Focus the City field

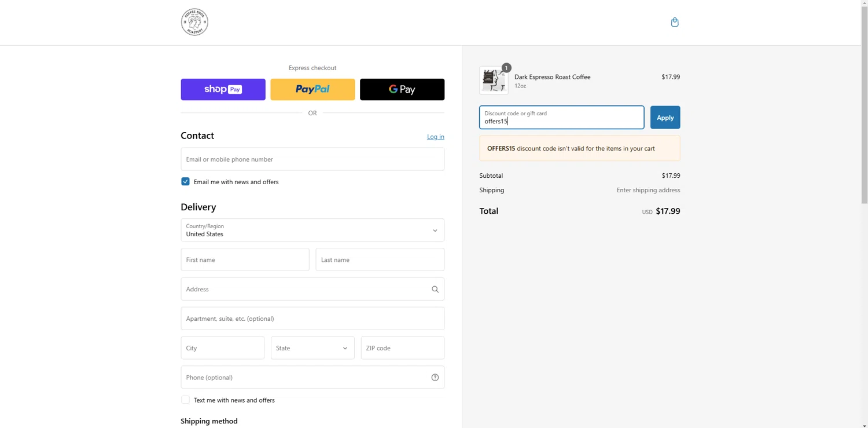point(223,348)
